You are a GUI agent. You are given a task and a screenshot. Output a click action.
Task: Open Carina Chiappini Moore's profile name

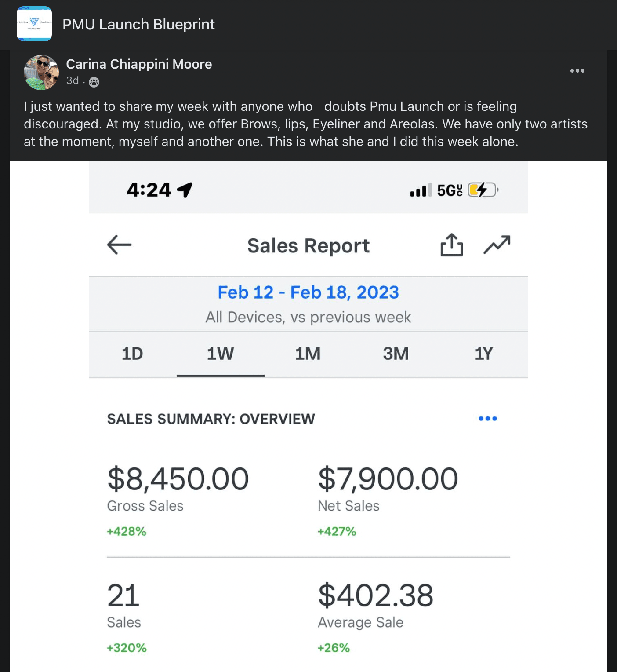coord(139,64)
